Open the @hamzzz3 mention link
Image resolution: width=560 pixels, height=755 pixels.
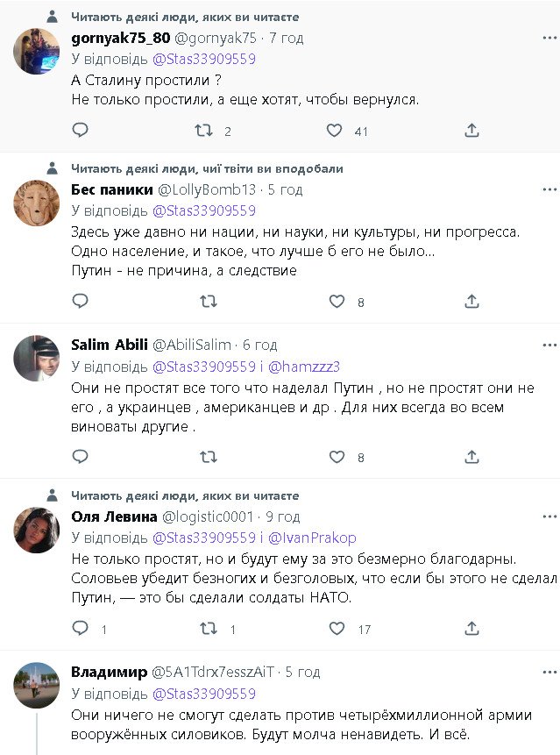tap(307, 367)
